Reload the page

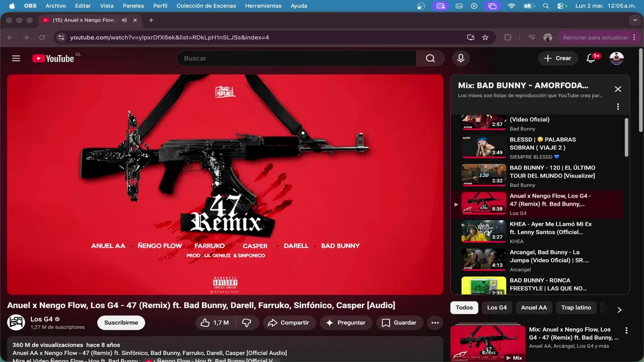tap(42, 37)
